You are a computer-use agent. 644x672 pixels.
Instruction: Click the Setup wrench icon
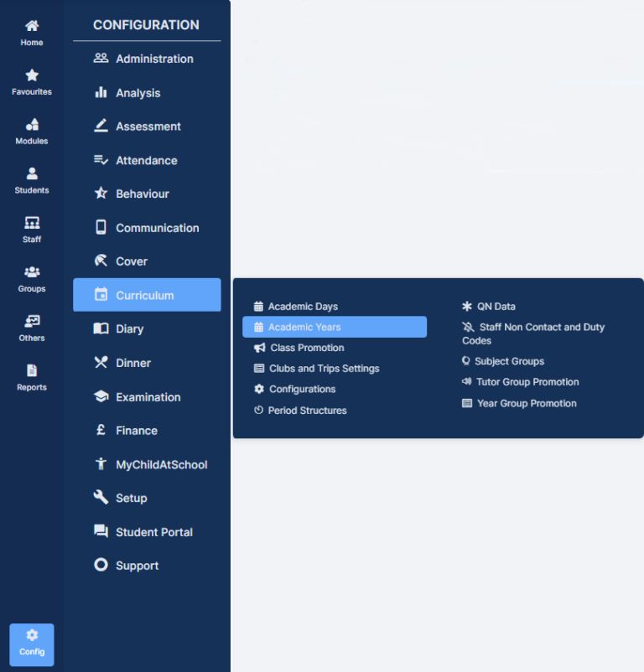point(101,497)
